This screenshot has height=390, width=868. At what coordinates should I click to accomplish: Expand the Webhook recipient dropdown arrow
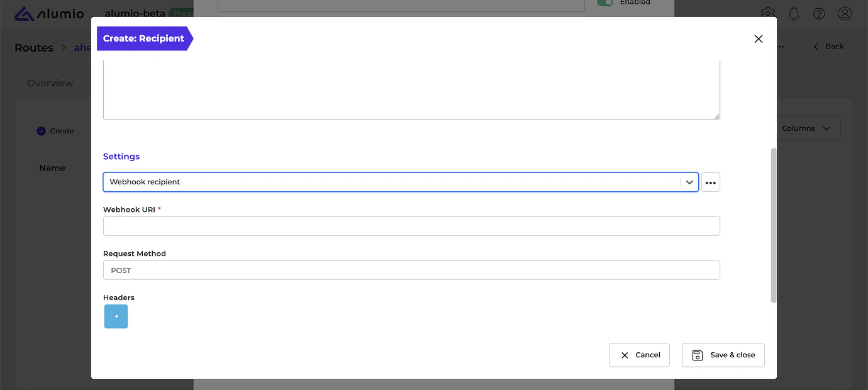tap(690, 182)
